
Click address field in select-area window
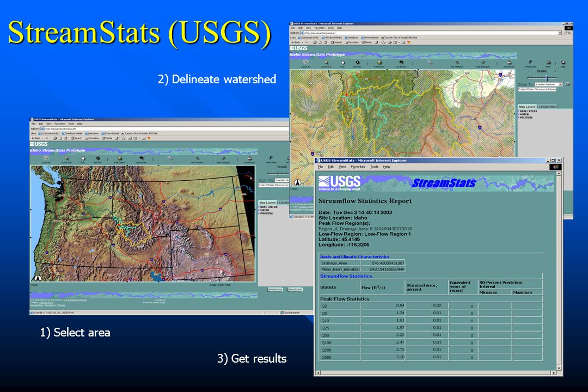click(x=165, y=128)
